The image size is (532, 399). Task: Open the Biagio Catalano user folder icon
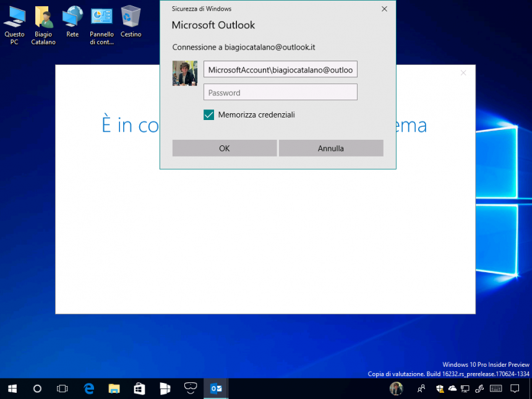click(43, 26)
